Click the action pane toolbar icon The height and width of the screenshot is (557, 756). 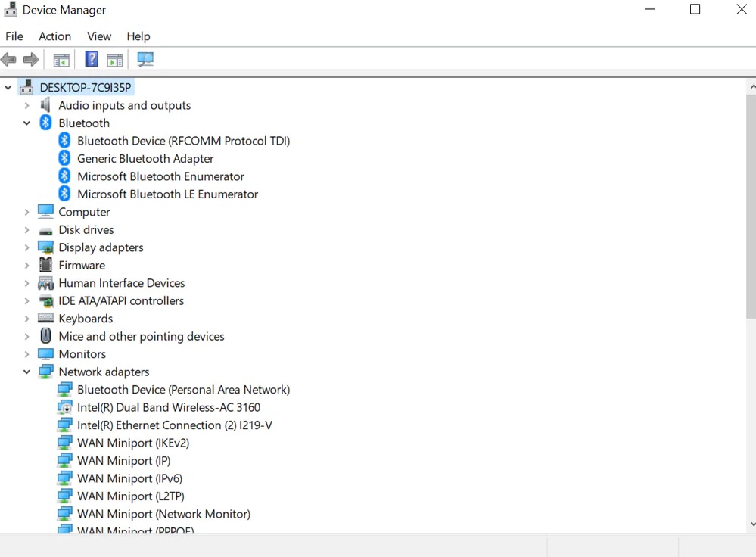pos(115,59)
